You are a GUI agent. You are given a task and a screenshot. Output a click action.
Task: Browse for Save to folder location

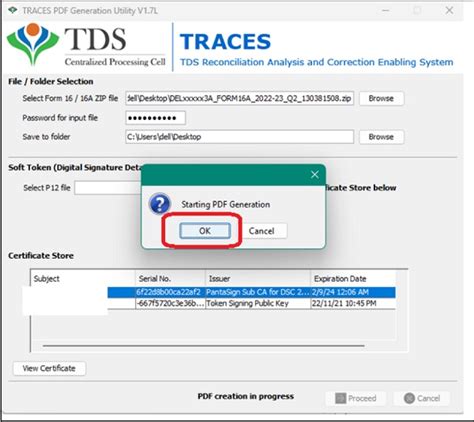point(381,137)
